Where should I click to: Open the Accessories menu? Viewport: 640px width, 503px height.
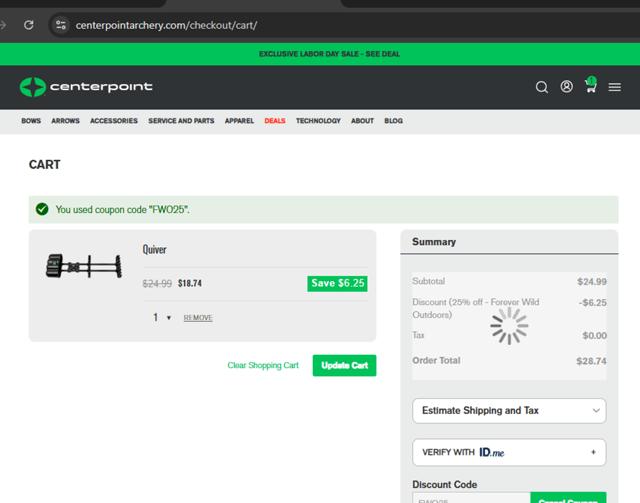coord(114,121)
